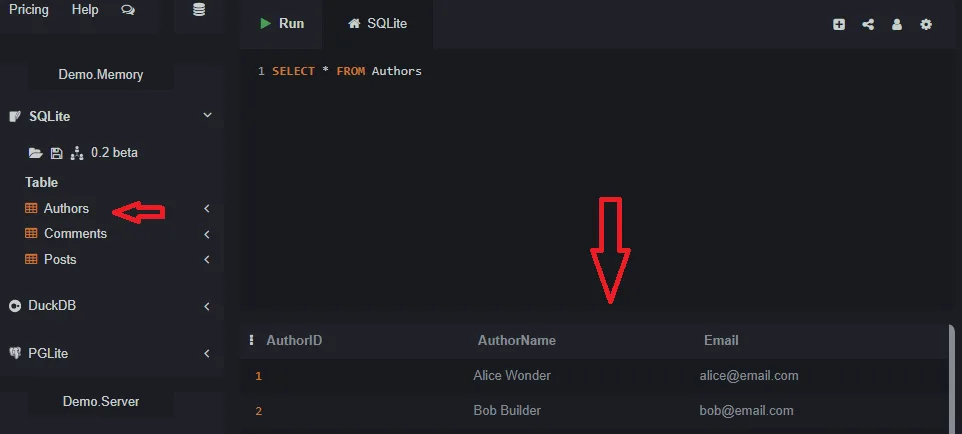Click the share icon

868,25
